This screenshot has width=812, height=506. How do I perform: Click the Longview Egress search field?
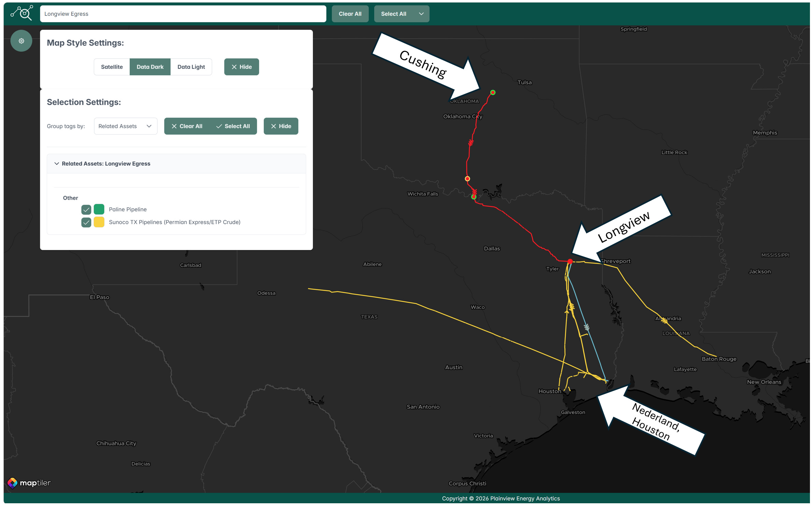[x=183, y=14]
